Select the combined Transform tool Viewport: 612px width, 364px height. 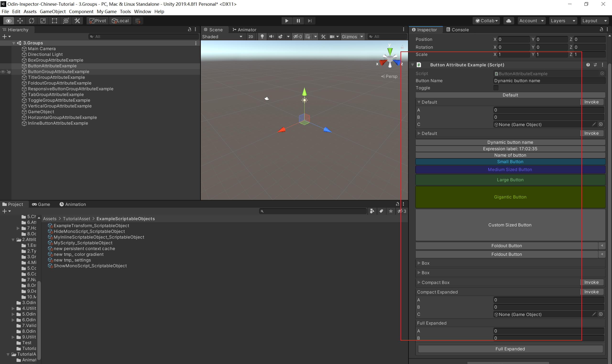(x=66, y=21)
